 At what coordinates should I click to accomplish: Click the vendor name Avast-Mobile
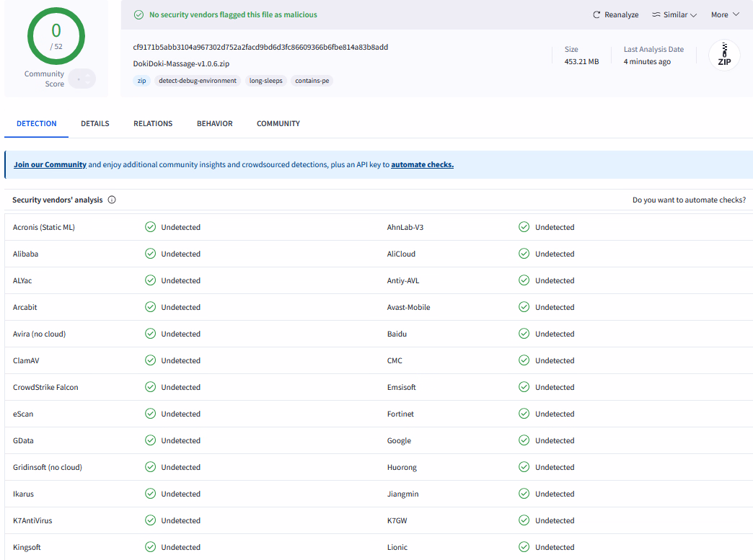pos(409,307)
